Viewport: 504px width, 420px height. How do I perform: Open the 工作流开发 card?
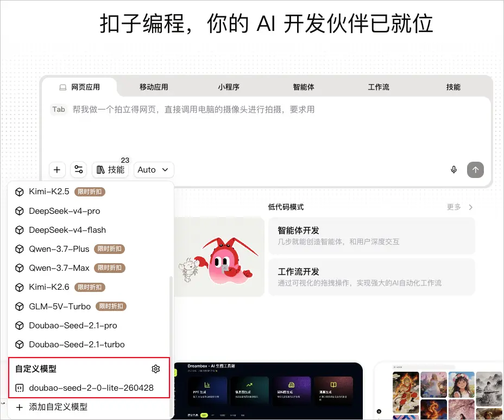pyautogui.click(x=371, y=277)
